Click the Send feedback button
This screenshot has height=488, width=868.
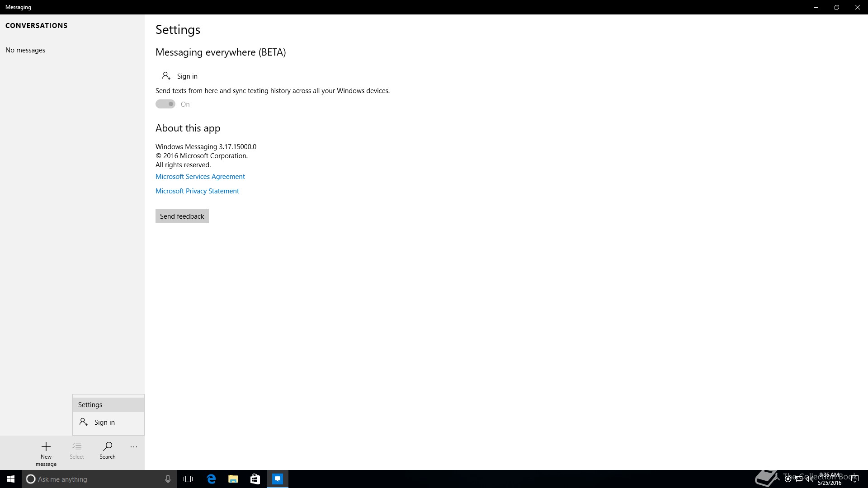click(182, 216)
